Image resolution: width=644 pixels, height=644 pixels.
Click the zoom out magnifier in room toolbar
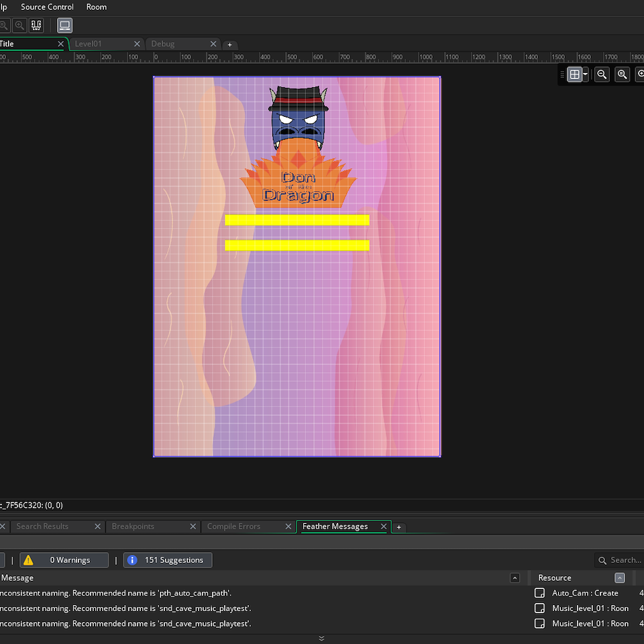tap(602, 74)
